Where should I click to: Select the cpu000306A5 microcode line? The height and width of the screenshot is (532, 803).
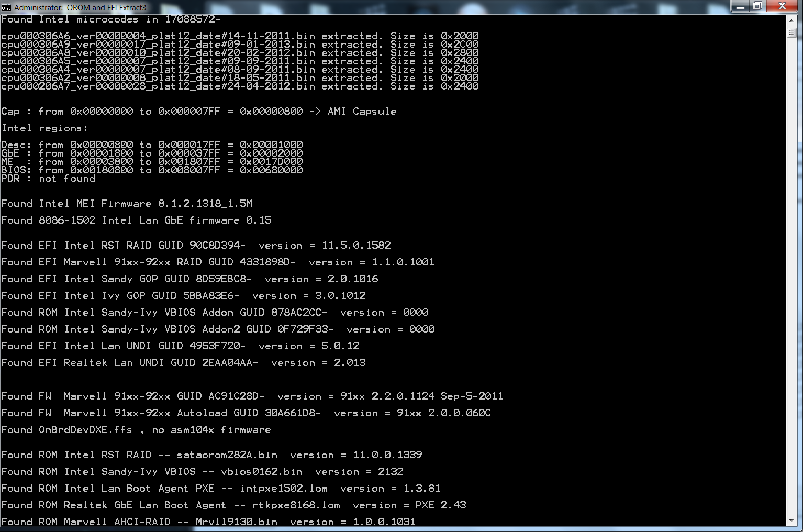pyautogui.click(x=240, y=61)
